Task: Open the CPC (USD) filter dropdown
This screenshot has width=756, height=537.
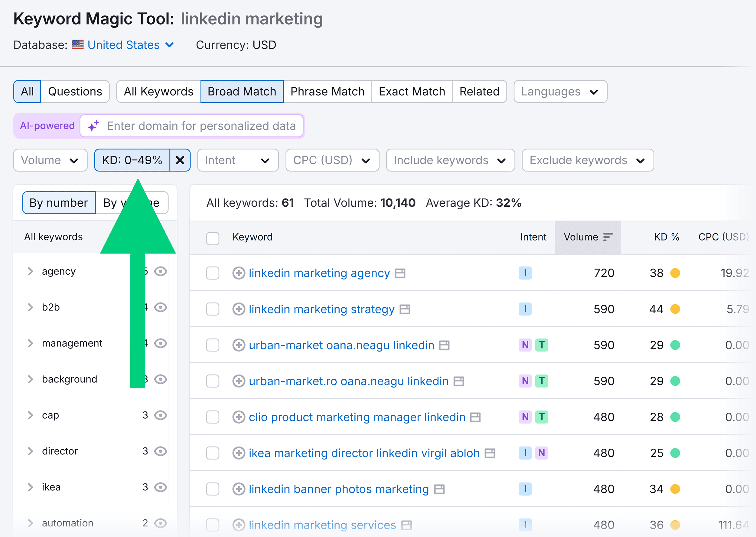Action: (332, 160)
